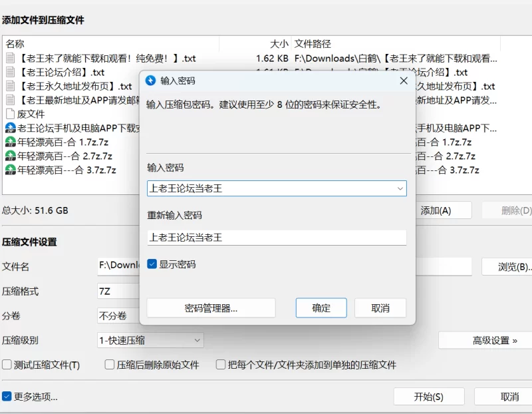Click the app icon for 老王论坛手机及电脑APP下载

pos(10,128)
